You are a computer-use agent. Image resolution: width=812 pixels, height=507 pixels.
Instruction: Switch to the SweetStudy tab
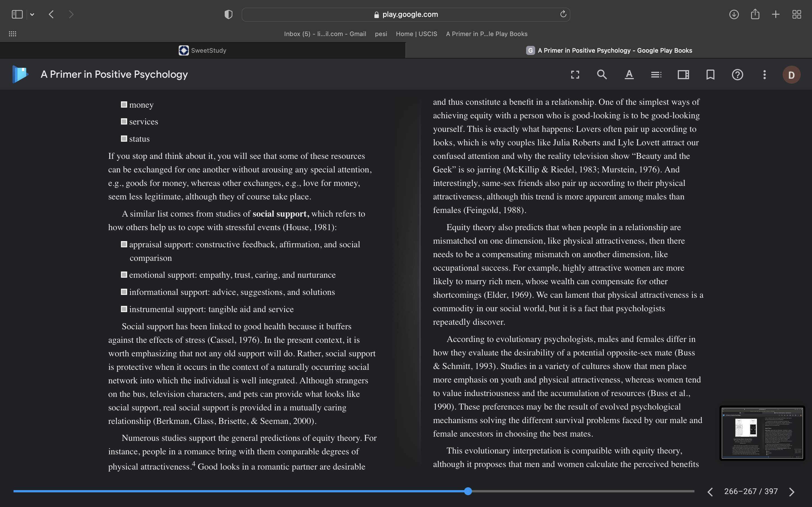tap(203, 50)
